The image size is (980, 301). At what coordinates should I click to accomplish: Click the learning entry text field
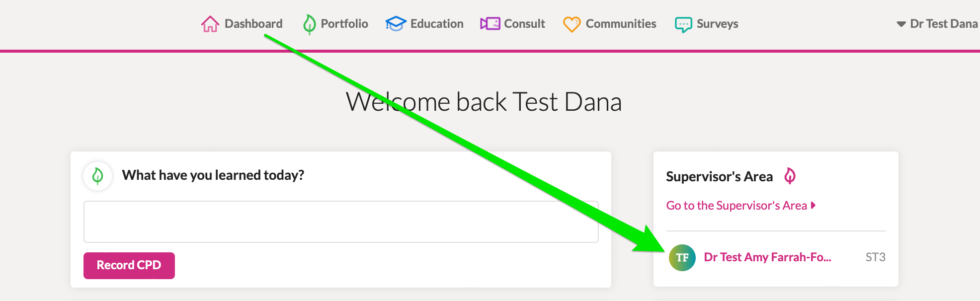(341, 222)
